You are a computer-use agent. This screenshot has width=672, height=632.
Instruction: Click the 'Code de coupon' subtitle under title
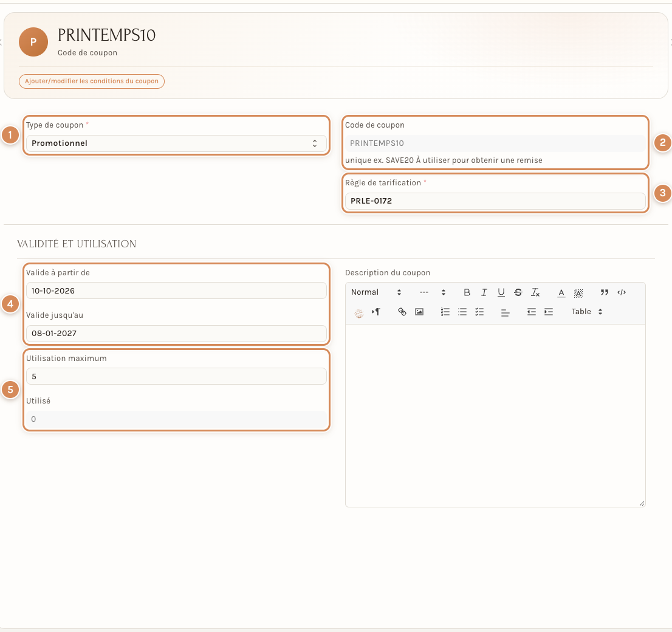[x=87, y=53]
